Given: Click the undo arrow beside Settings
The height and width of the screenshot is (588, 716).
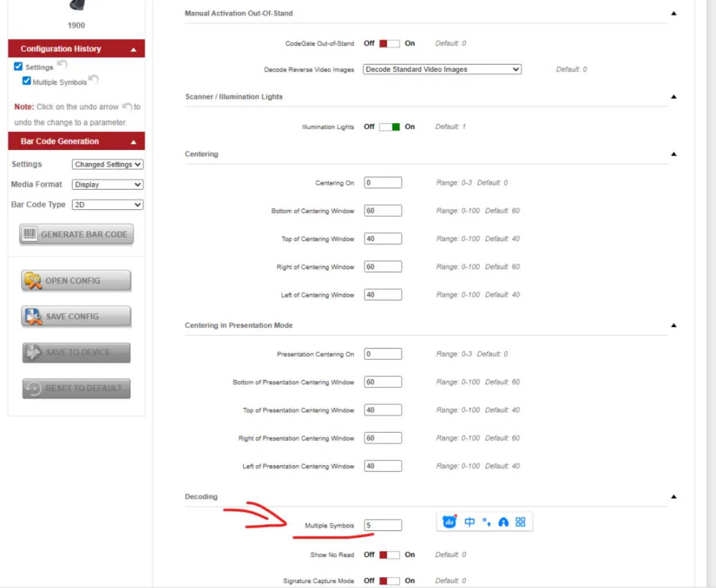Looking at the screenshot, I should 62,64.
